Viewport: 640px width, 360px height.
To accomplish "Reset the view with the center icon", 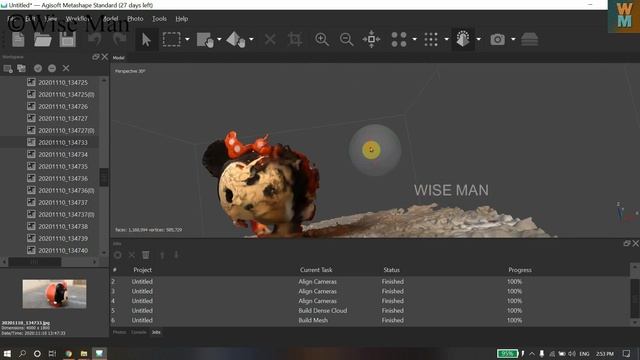I will point(371,39).
